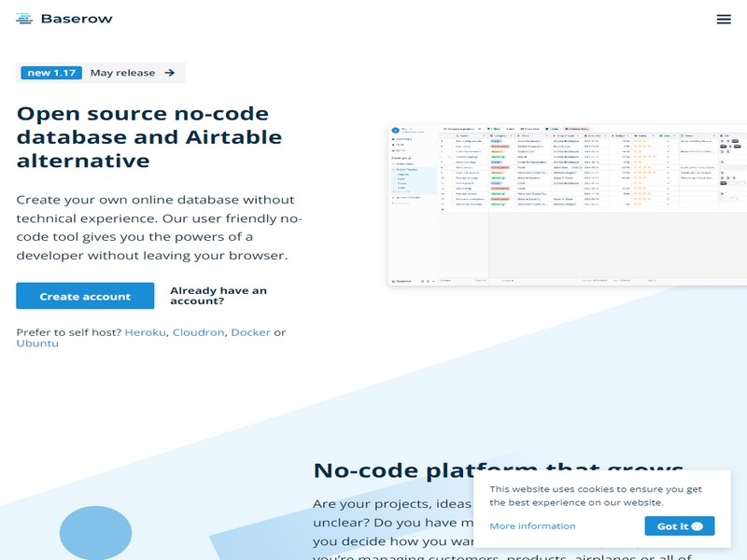Expand the Projects Tracker table list in sidebar
This screenshot has height=560, width=747.
[393, 169]
